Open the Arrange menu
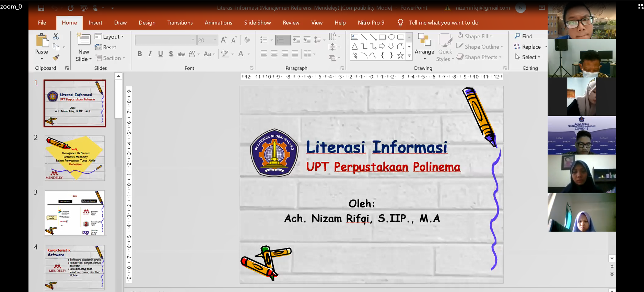644x292 pixels. click(424, 47)
